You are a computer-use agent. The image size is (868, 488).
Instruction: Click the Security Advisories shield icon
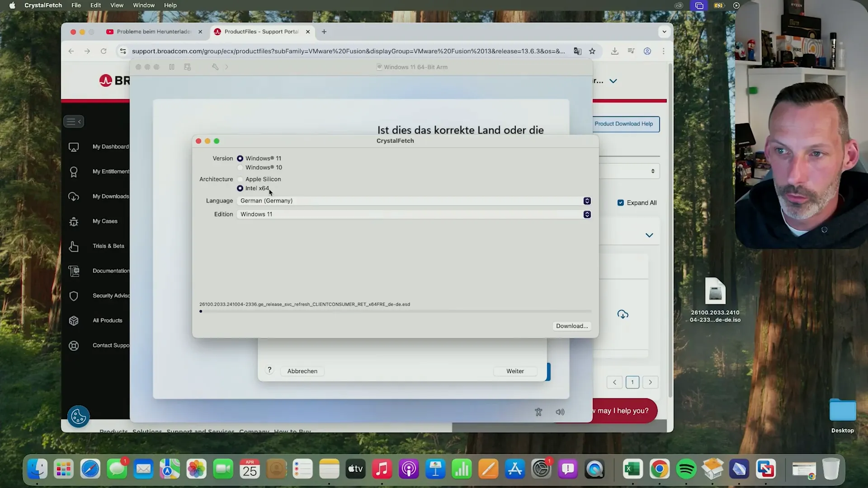74,296
